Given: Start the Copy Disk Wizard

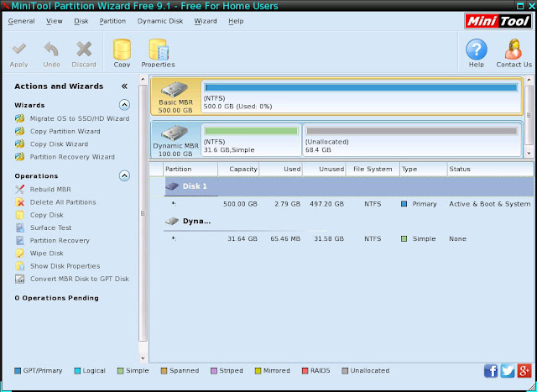Looking at the screenshot, I should coord(59,144).
